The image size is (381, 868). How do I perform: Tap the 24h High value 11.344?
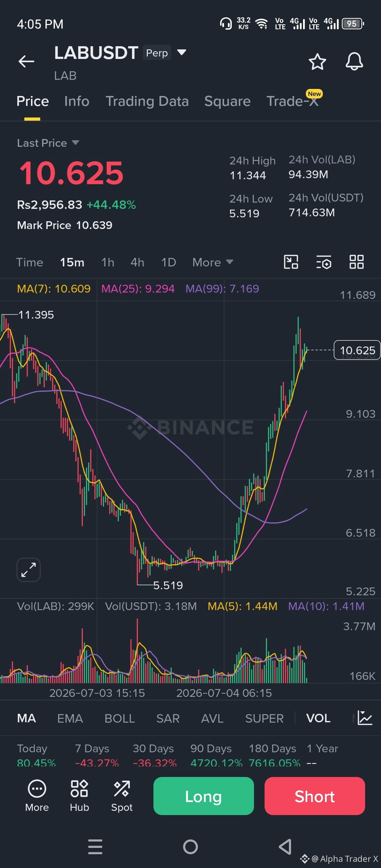coord(248,175)
